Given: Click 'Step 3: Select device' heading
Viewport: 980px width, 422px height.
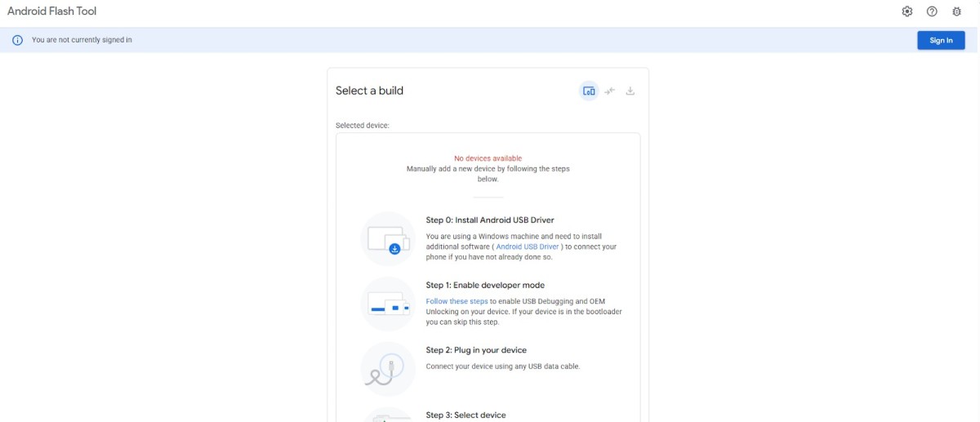Looking at the screenshot, I should point(465,415).
